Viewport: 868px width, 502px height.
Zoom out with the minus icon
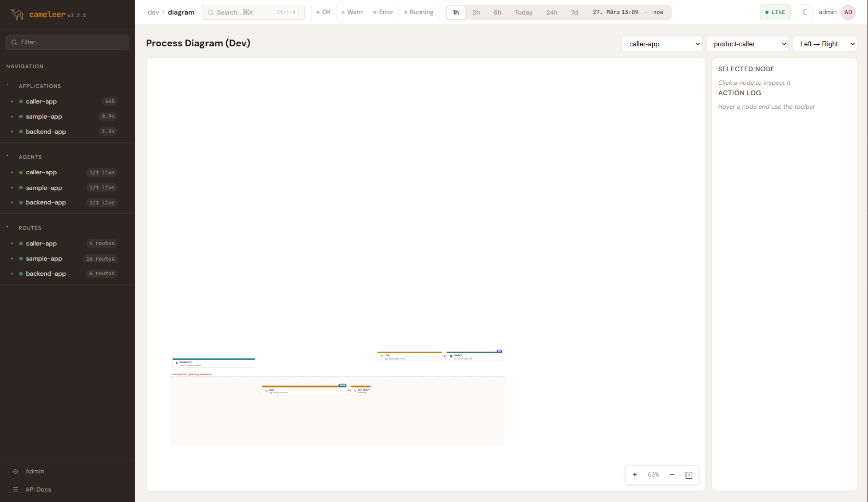[672, 475]
